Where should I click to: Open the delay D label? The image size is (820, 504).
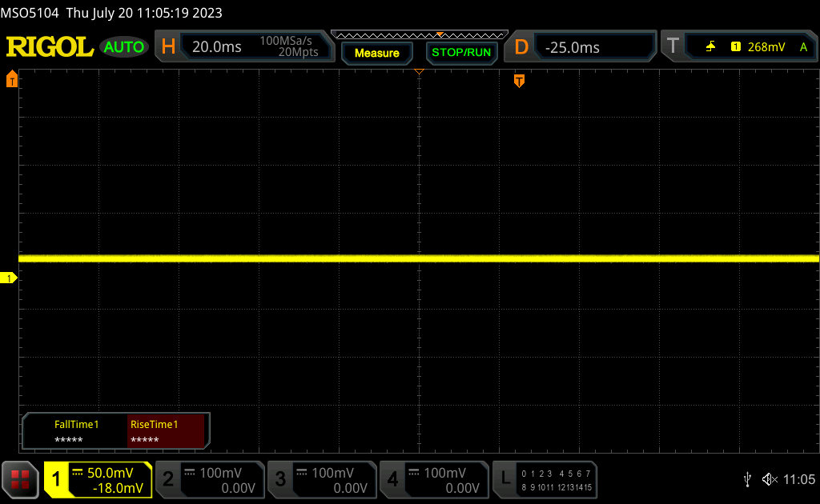(521, 47)
